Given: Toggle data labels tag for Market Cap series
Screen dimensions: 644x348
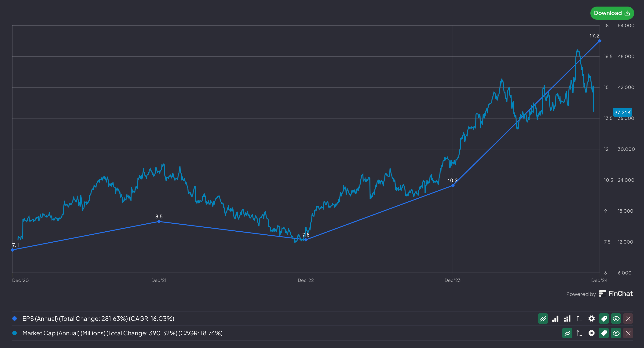Looking at the screenshot, I should coord(604,333).
